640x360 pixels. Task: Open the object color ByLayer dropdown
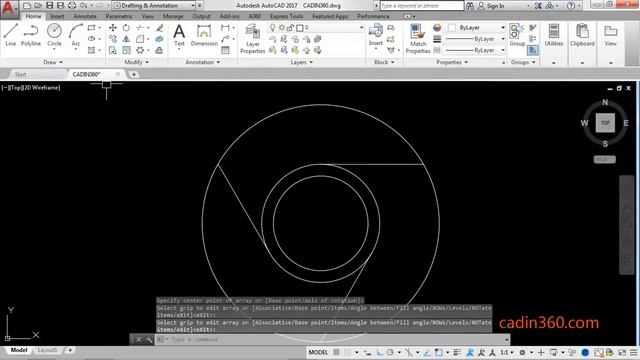click(477, 28)
